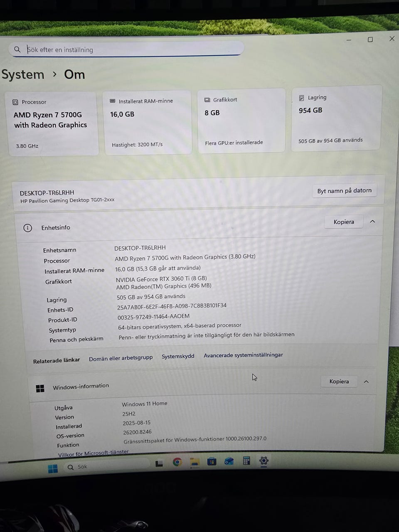
Task: Open Microsoft Store from the taskbar
Action: coord(212,461)
